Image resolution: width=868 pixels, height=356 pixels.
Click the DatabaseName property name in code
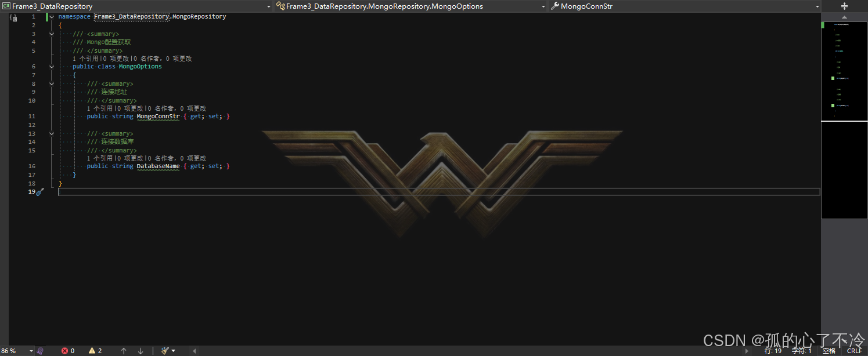tap(158, 166)
